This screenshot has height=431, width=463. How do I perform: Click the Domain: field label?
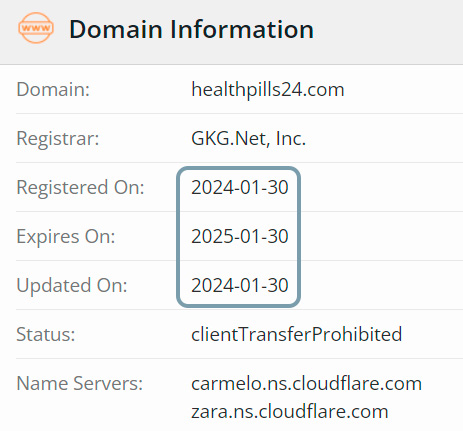tap(53, 90)
